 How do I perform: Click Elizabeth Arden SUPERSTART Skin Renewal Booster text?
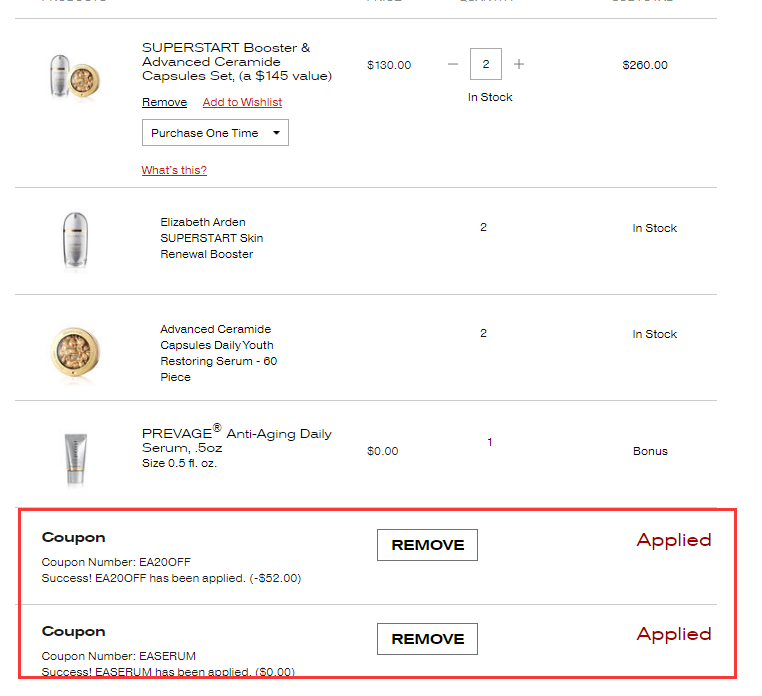click(212, 238)
